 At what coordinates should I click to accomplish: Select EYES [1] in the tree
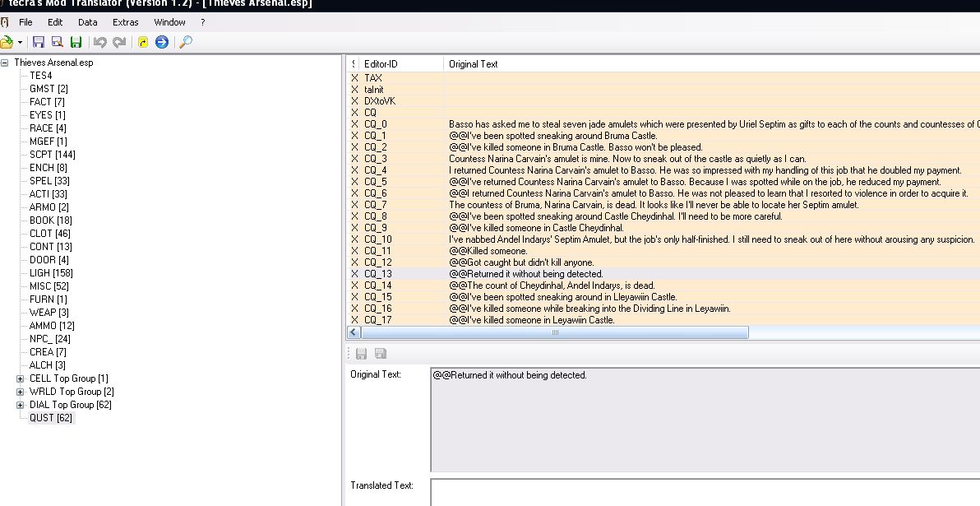(x=48, y=115)
